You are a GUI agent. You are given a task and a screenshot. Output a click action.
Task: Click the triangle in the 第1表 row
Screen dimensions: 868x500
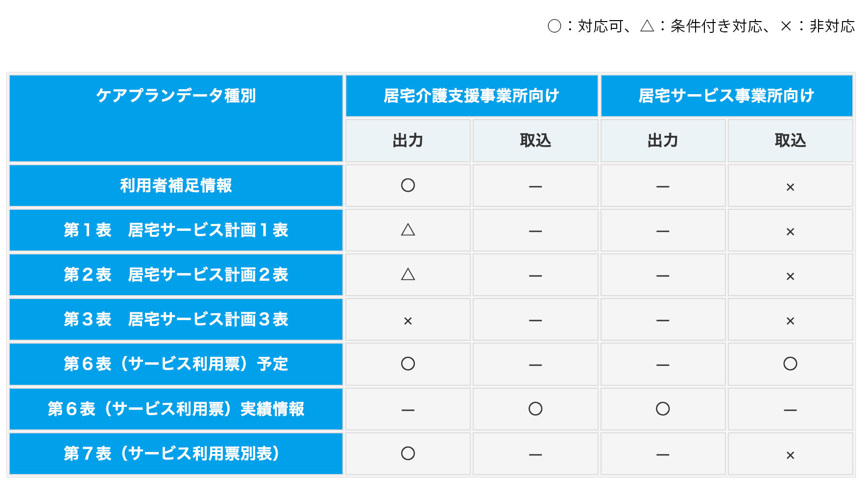(x=408, y=230)
